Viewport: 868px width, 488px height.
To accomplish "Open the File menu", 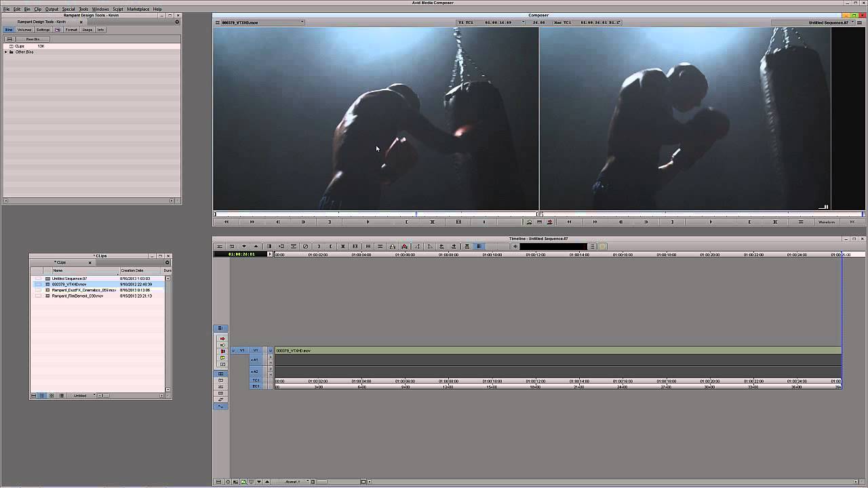I will (x=7, y=9).
